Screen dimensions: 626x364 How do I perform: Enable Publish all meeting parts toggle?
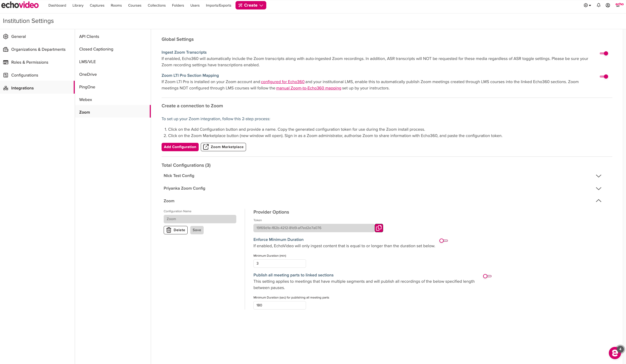click(x=487, y=276)
